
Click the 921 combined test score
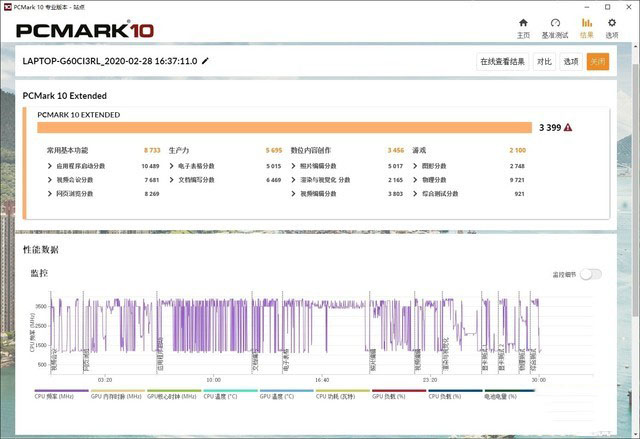[x=519, y=194]
